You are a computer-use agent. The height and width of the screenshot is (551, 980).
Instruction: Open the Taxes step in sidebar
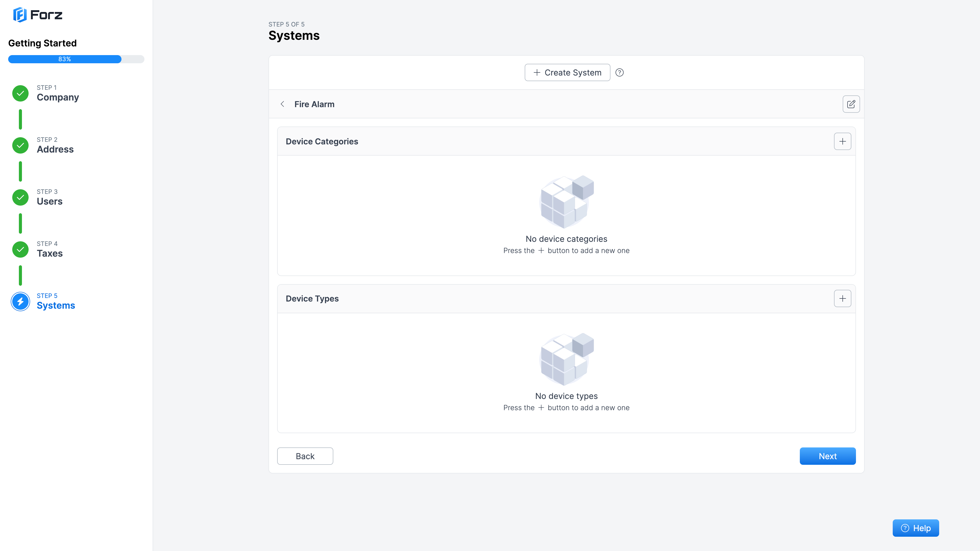tap(50, 249)
